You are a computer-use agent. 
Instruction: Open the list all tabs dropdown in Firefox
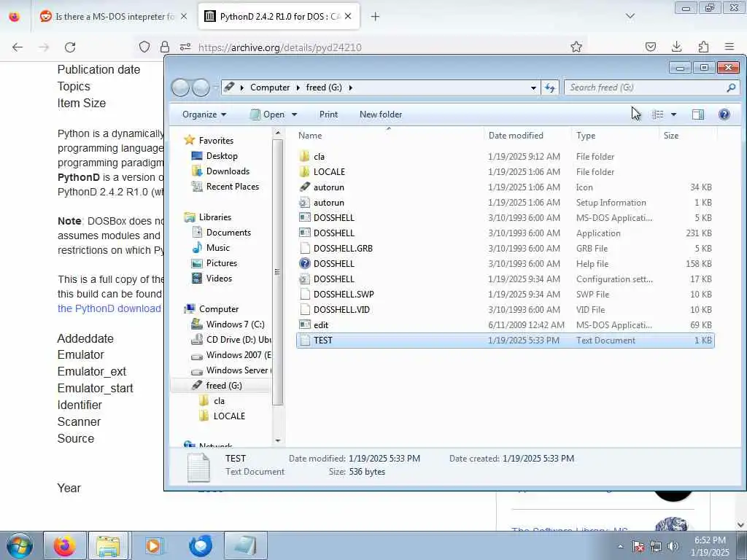coord(630,16)
